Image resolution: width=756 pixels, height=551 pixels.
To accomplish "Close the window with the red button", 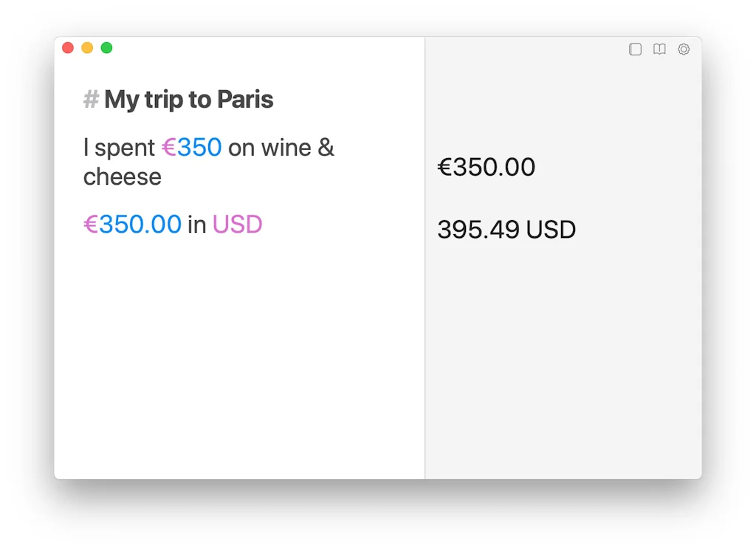I will (x=68, y=48).
